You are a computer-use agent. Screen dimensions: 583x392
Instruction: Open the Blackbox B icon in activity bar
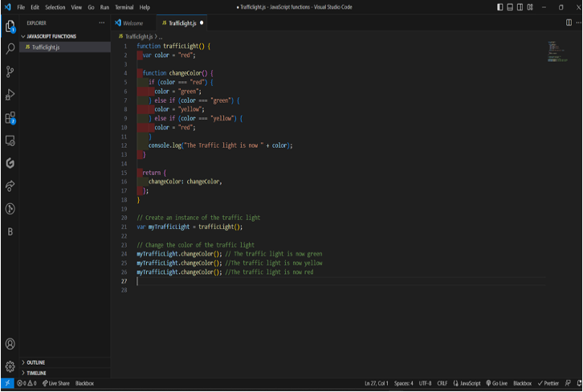pyautogui.click(x=10, y=231)
